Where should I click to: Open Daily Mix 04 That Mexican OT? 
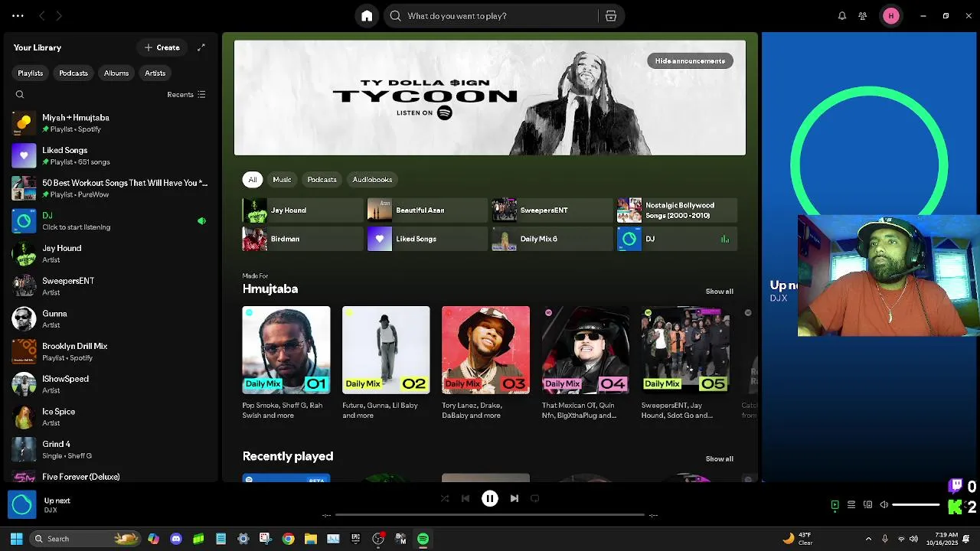[586, 364]
